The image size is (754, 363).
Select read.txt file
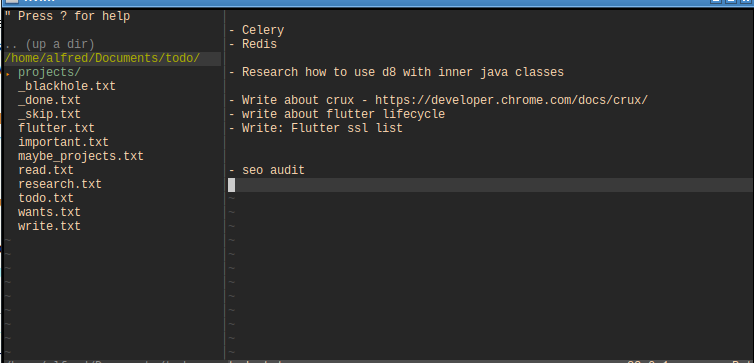46,170
